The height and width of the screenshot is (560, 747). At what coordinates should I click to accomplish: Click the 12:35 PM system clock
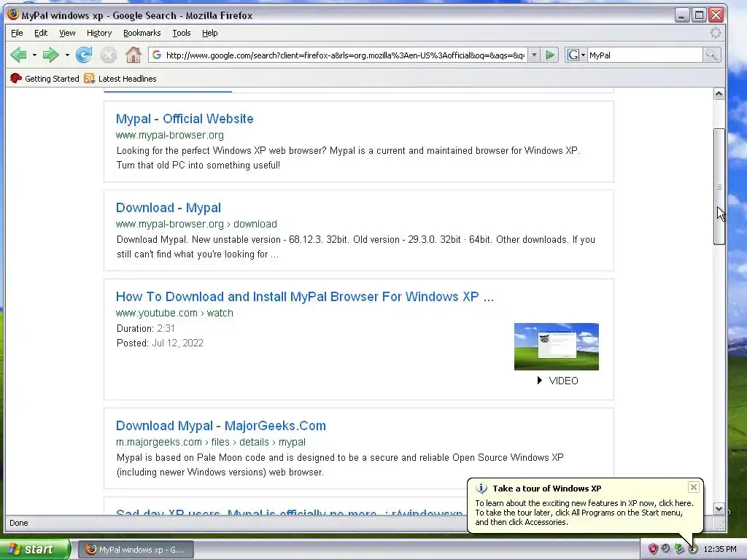click(720, 549)
